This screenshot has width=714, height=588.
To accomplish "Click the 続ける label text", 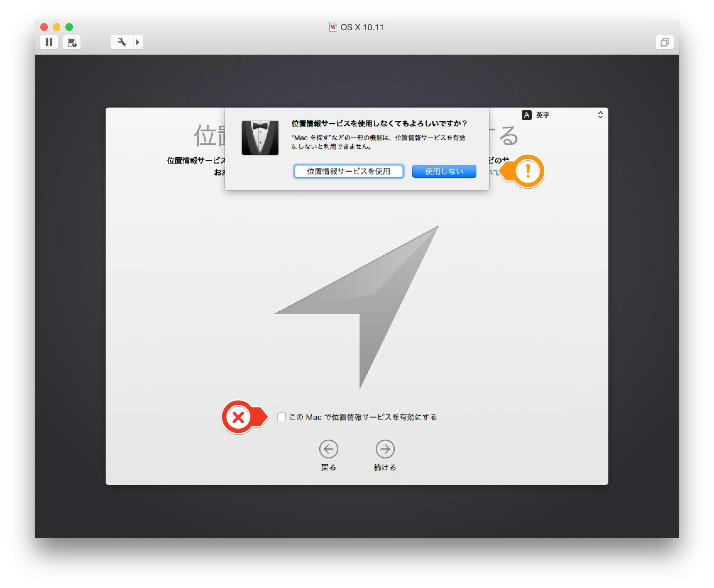I will pyautogui.click(x=385, y=468).
